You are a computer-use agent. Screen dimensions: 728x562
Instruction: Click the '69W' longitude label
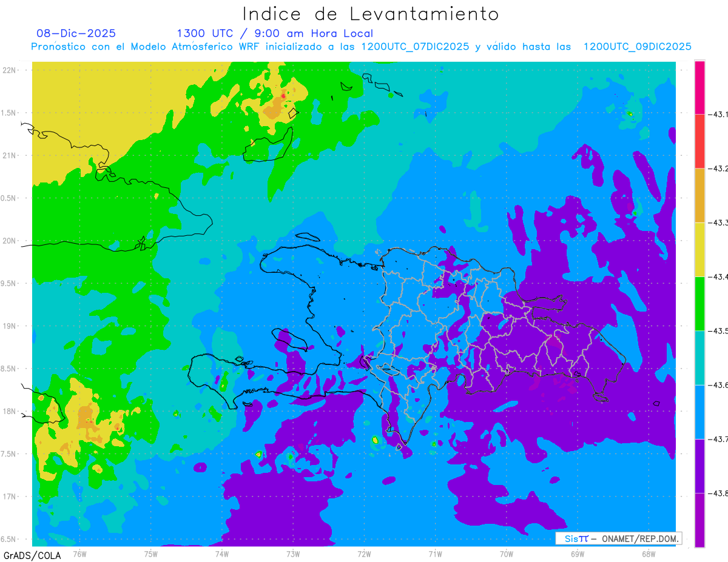(578, 554)
